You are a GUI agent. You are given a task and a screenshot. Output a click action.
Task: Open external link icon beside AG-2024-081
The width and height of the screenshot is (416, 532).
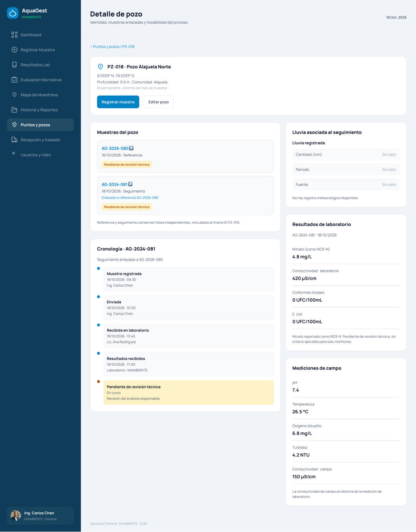pyautogui.click(x=130, y=184)
